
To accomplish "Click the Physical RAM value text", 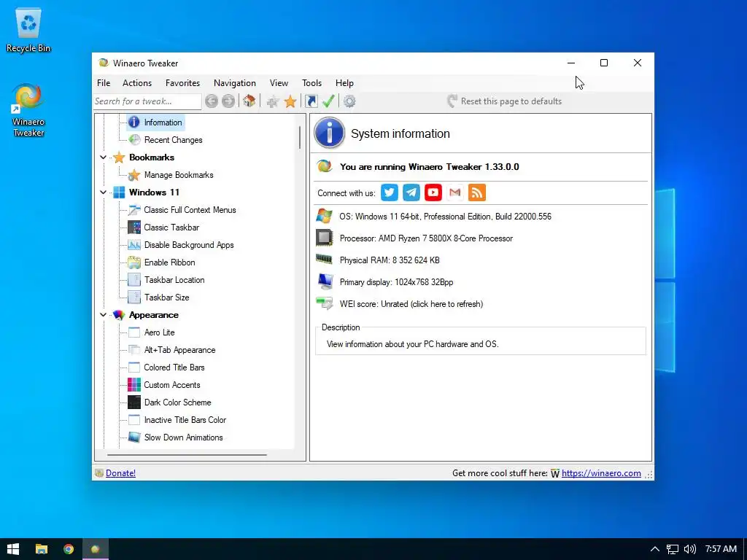I will pyautogui.click(x=390, y=260).
